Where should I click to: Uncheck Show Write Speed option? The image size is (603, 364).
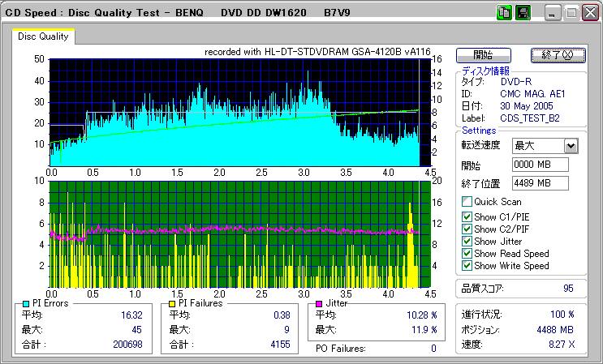pyautogui.click(x=467, y=266)
